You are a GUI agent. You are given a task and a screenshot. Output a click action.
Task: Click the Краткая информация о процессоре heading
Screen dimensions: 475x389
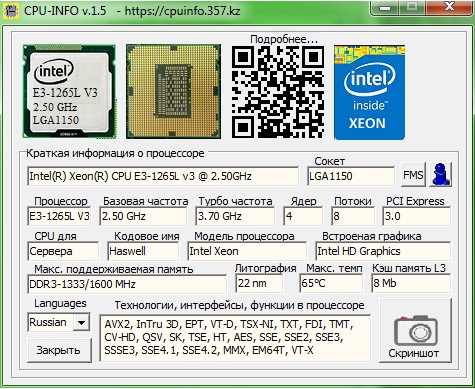pos(115,154)
